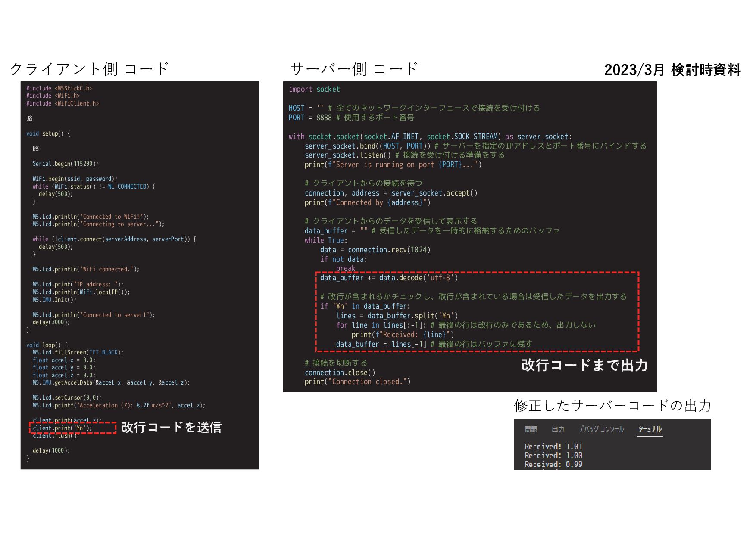Click the "lines = data_buffer.split('¥n')" line
This screenshot has height=534, width=756.
coord(397,316)
